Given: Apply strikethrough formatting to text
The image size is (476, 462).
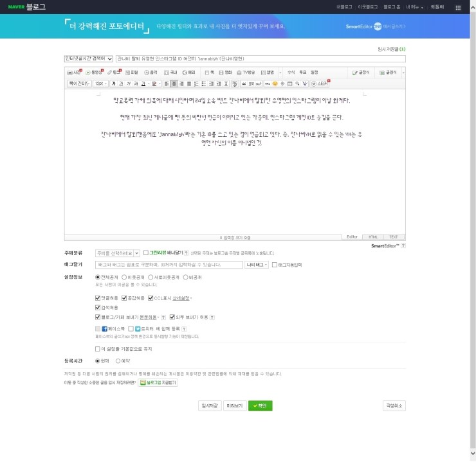Looking at the screenshot, I should tap(136, 84).
